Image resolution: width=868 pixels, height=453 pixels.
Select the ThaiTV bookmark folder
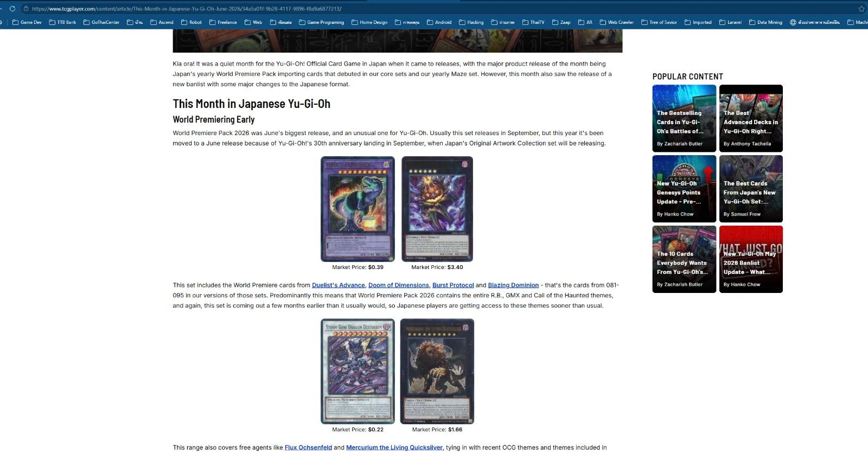(x=533, y=22)
